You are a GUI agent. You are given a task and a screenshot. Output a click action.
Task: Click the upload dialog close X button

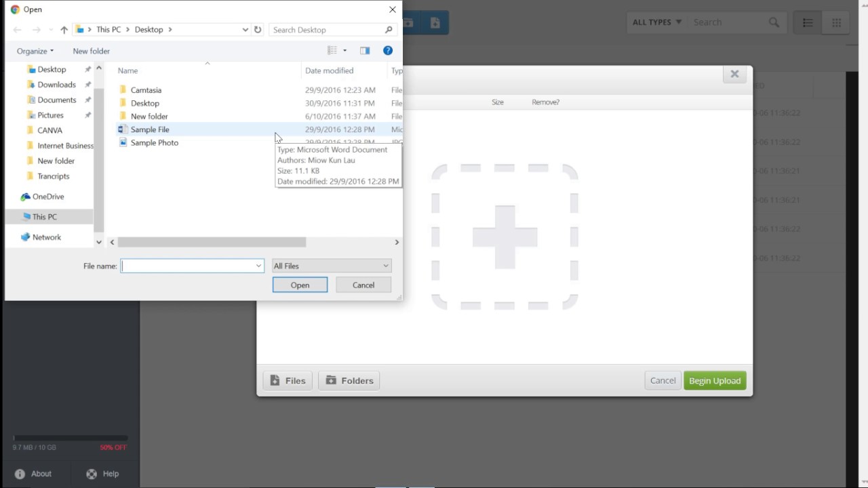734,75
